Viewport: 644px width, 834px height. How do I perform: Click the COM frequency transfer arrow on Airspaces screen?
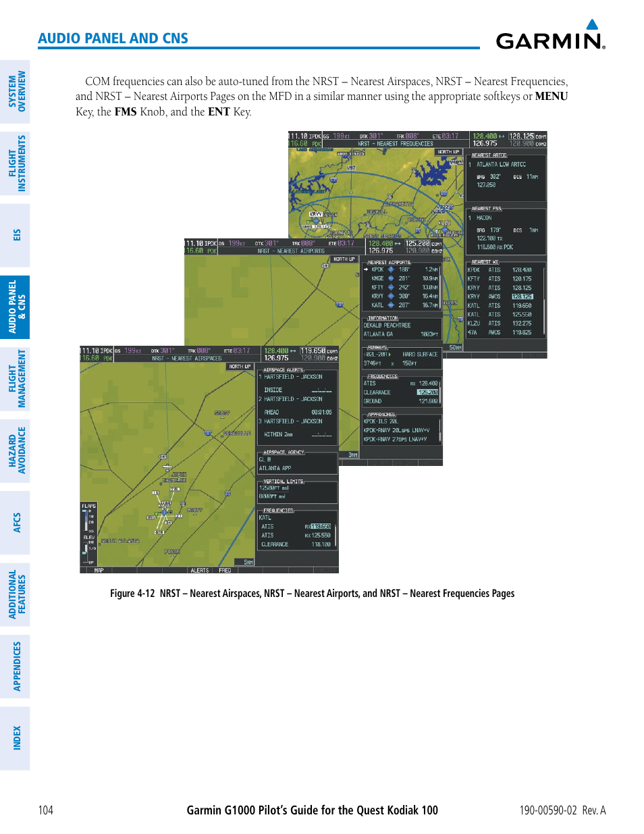click(293, 351)
